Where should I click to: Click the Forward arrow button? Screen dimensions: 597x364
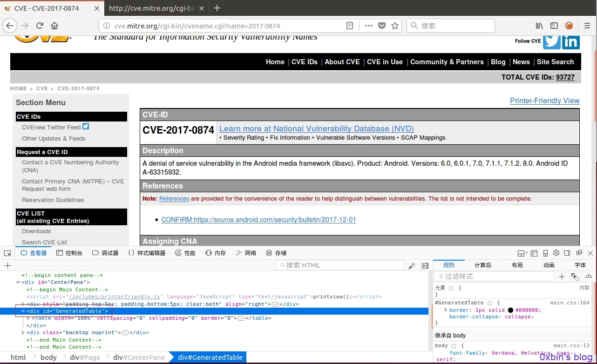25,26
